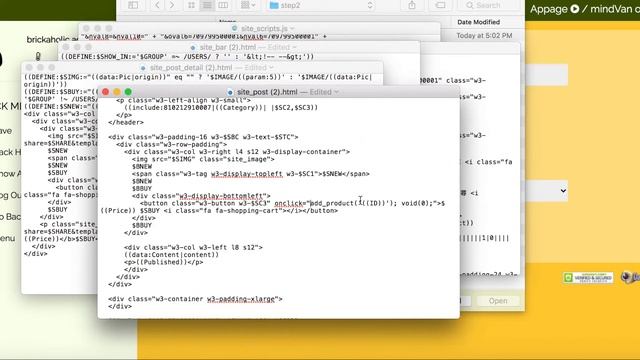Zoom the site_post (2).html window
The height and width of the screenshot is (360, 640).
[128, 92]
